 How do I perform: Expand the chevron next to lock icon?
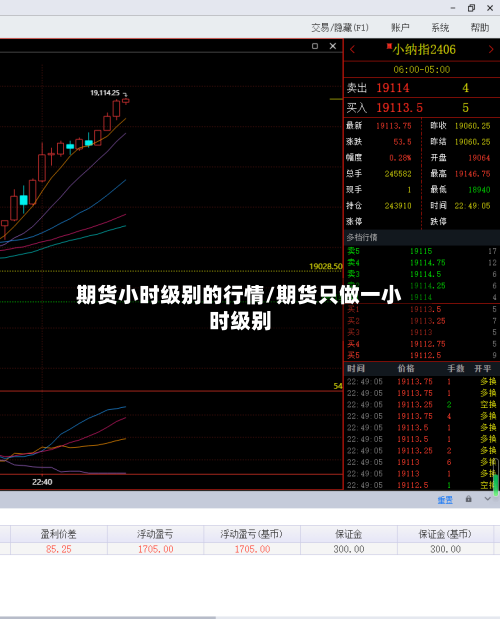coord(487,499)
